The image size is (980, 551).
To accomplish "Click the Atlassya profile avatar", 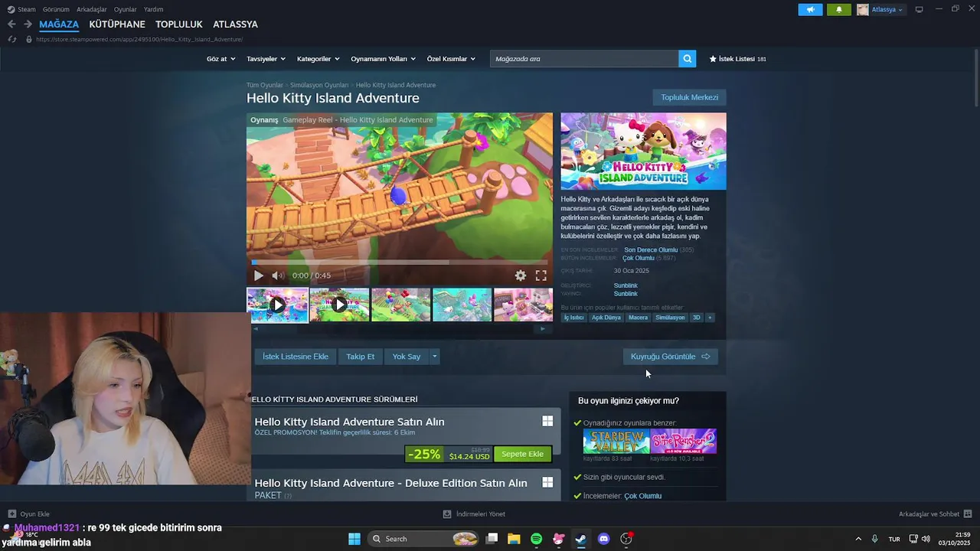I will 863,9.
